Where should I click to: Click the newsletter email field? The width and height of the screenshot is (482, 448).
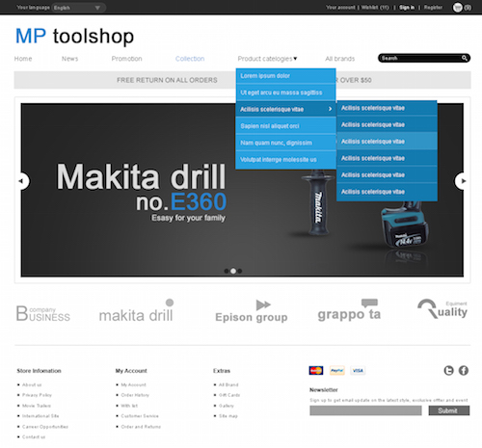coord(365,410)
